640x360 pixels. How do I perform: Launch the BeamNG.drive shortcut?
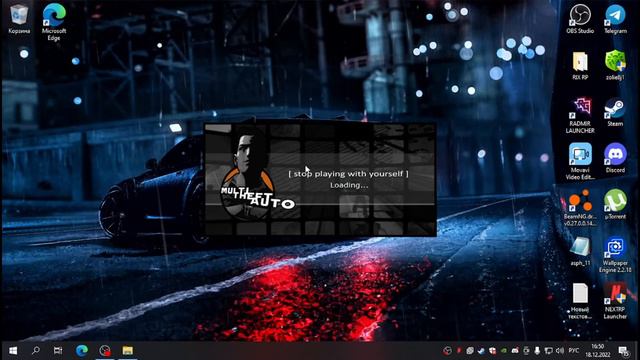(x=580, y=208)
